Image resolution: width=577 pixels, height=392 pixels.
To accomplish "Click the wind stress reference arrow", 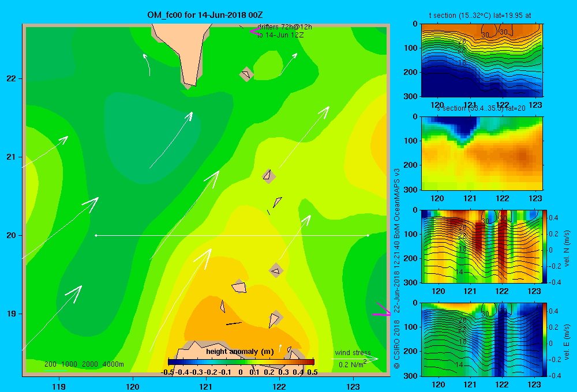I will [x=355, y=359].
